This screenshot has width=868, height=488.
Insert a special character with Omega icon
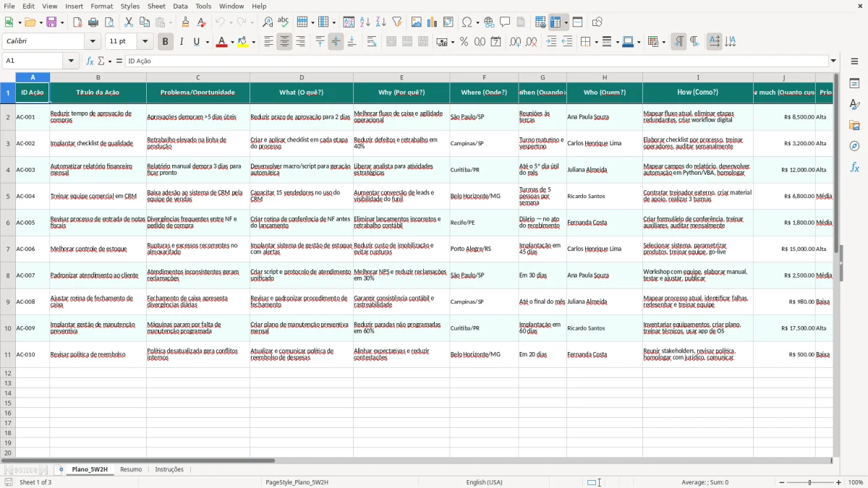[467, 22]
